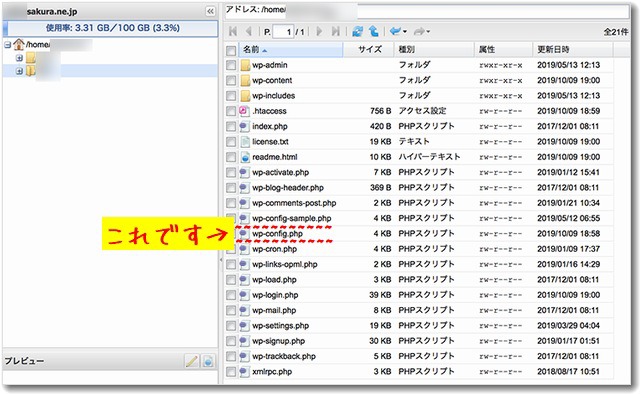Click the page number input field
Screen dimensions: 640x394
pos(283,32)
